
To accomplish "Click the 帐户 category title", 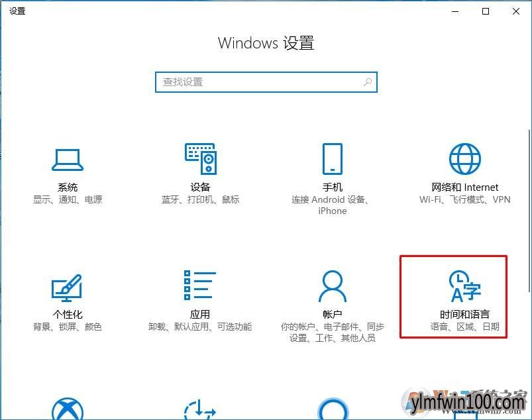I will tap(333, 314).
